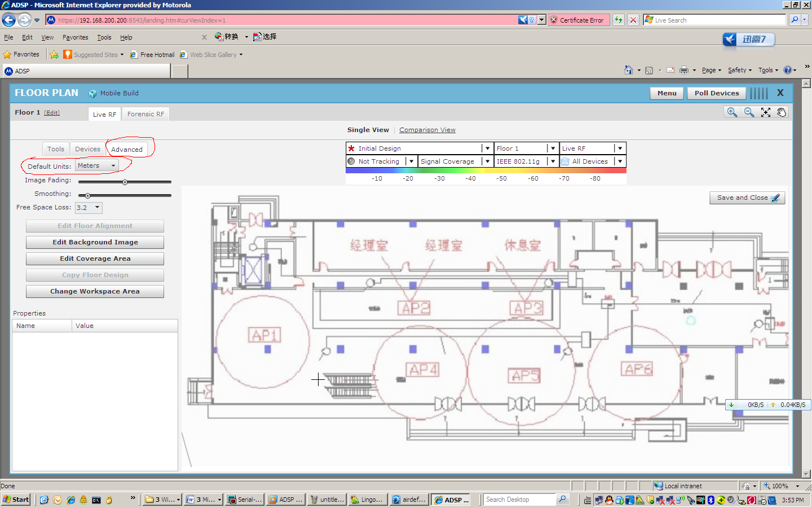
Task: Click the Print icon in command bar
Action: point(684,70)
